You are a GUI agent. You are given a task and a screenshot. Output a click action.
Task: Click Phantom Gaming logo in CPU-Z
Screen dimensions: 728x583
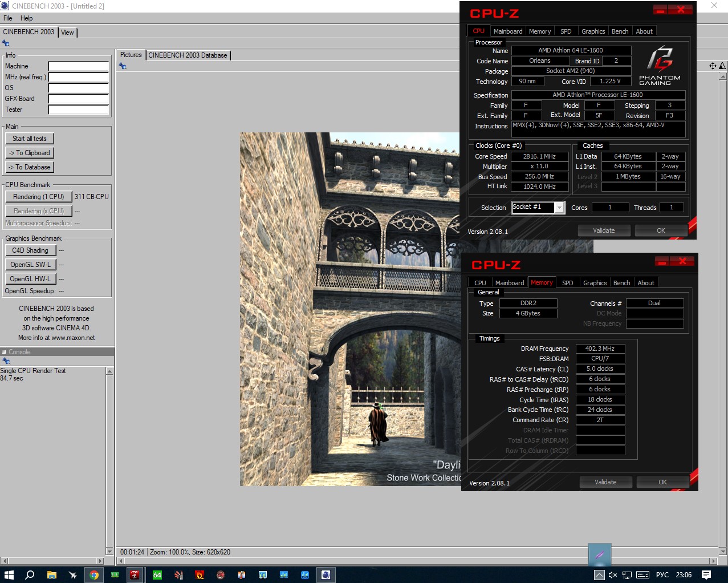pos(660,66)
